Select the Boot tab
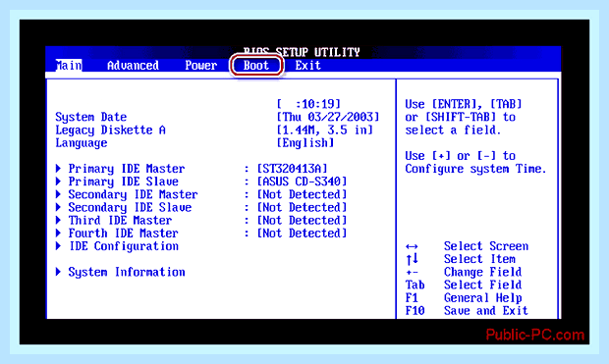This screenshot has height=364, width=609. point(256,65)
